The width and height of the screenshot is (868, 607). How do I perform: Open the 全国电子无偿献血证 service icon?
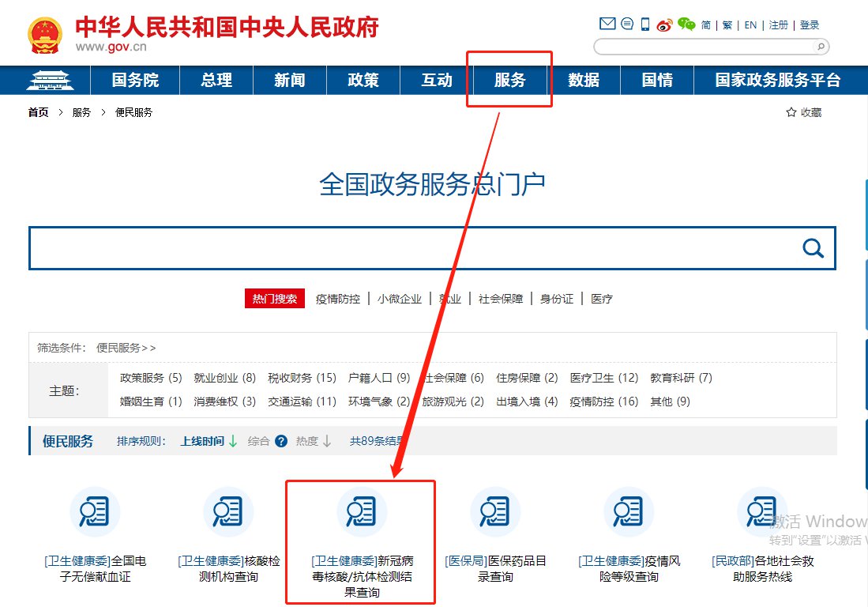click(95, 511)
